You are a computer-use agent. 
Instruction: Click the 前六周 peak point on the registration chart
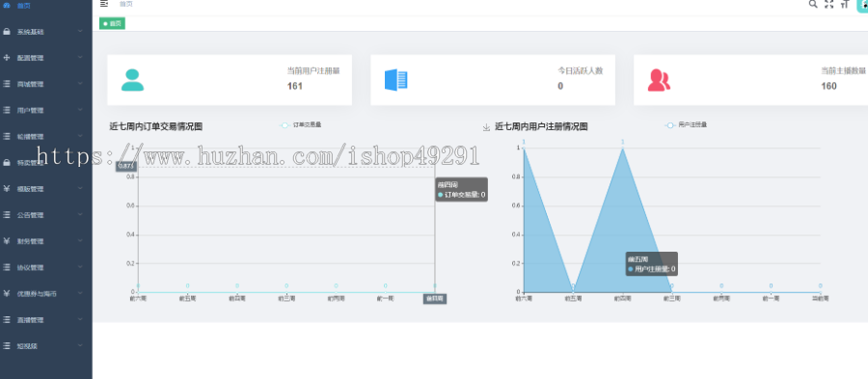tap(524, 149)
